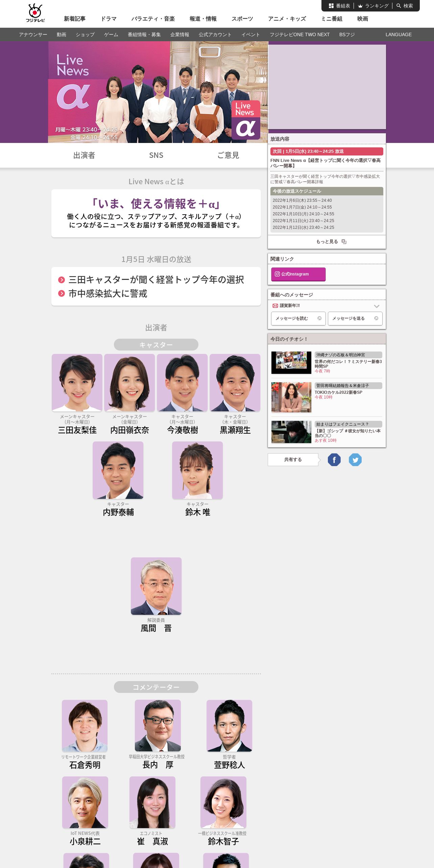Share on Twitter
Screen dimensions: 434x868
coord(355,460)
